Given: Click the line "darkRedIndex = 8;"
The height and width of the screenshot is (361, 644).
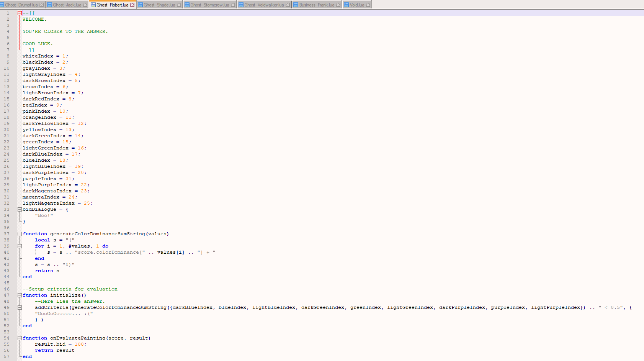Looking at the screenshot, I should coord(48,99).
